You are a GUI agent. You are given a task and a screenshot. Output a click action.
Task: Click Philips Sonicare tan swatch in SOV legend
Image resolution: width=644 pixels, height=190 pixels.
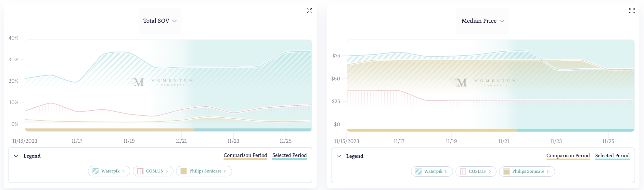coord(184,171)
